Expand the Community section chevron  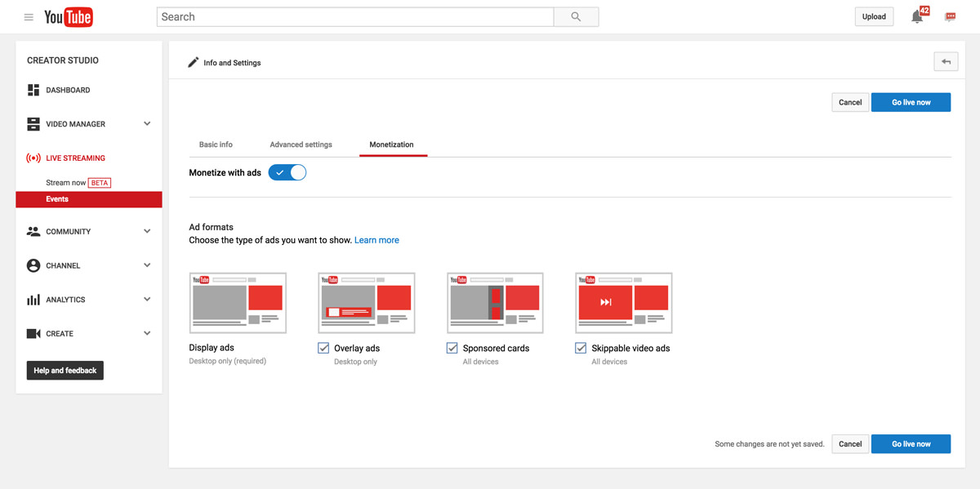point(147,232)
